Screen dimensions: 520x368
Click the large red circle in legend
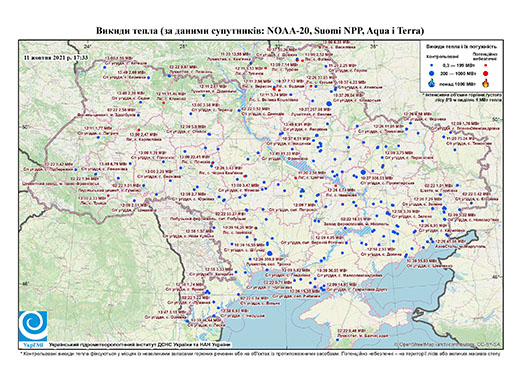click(x=485, y=73)
